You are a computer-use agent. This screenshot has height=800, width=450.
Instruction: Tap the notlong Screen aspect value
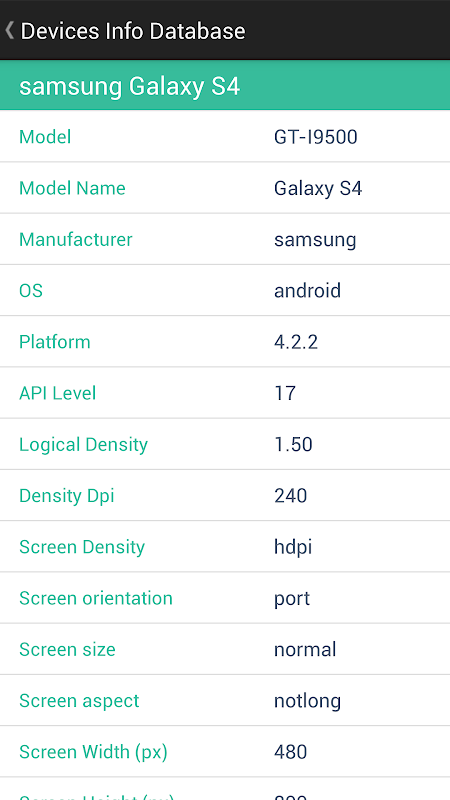pyautogui.click(x=307, y=701)
